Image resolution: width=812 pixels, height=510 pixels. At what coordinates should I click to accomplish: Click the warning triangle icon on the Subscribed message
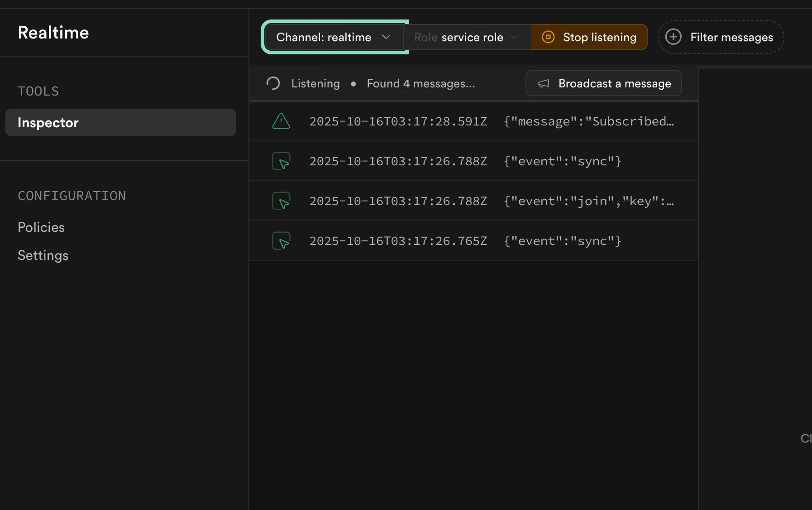(x=281, y=121)
